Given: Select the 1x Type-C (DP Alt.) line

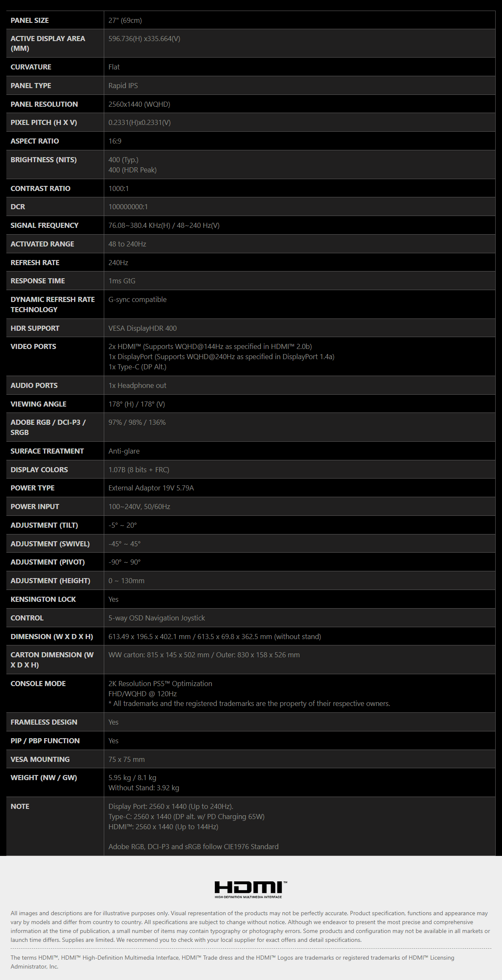Looking at the screenshot, I should [138, 367].
